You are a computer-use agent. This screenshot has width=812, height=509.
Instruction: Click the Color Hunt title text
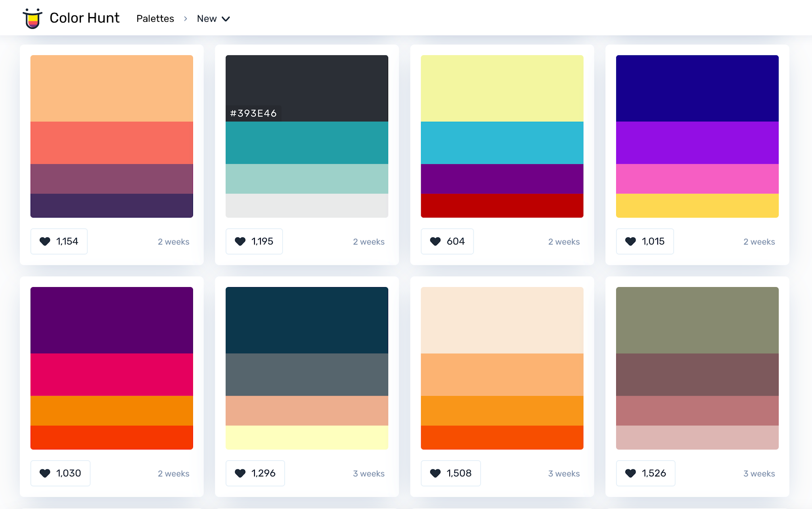(x=84, y=18)
